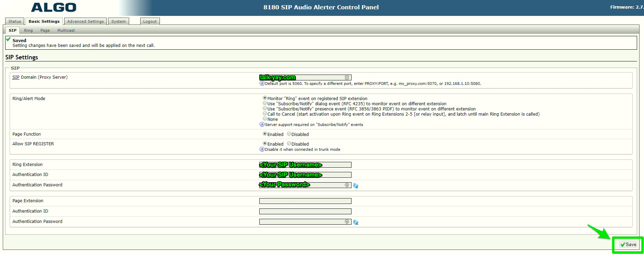Choose the Call to Cancel ring mode
This screenshot has width=644, height=254.
coord(265,114)
